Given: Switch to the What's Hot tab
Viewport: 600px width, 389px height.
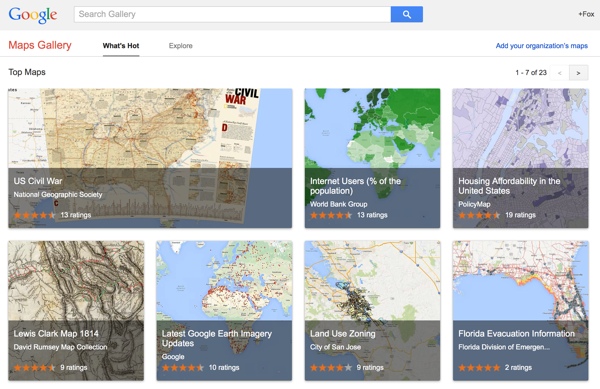Looking at the screenshot, I should [121, 46].
